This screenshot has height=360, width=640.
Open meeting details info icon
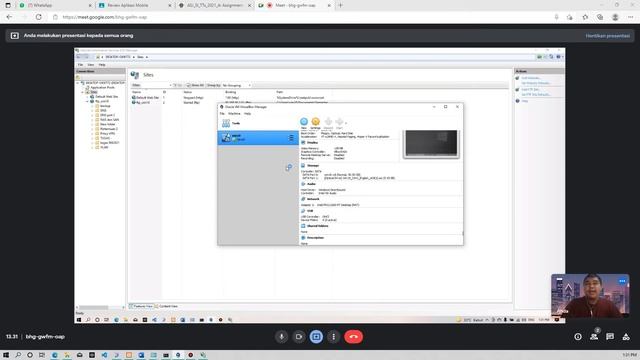[x=578, y=337]
